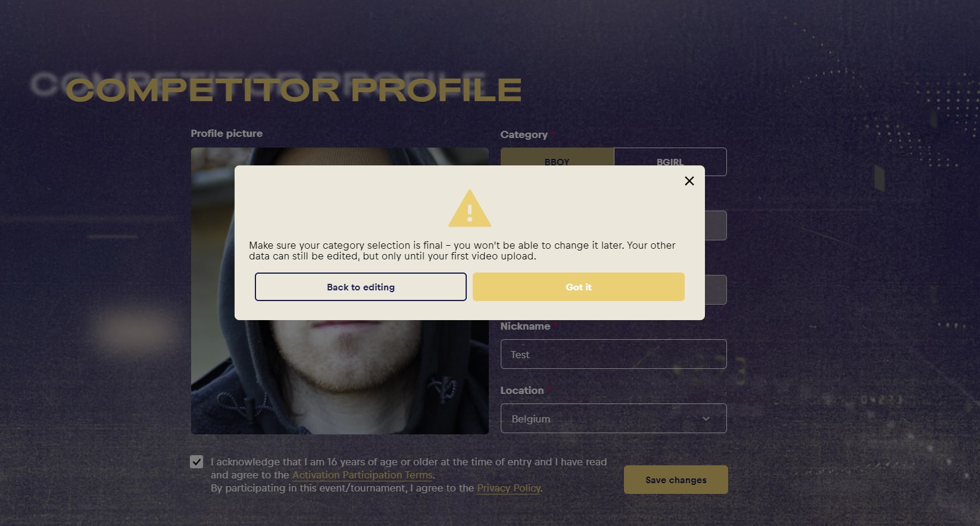Save changes to the competitor profile
Image resolution: width=980 pixels, height=526 pixels.
(x=676, y=480)
